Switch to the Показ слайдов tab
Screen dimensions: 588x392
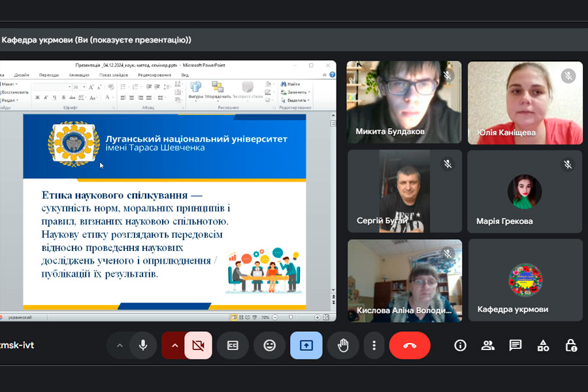(114, 75)
